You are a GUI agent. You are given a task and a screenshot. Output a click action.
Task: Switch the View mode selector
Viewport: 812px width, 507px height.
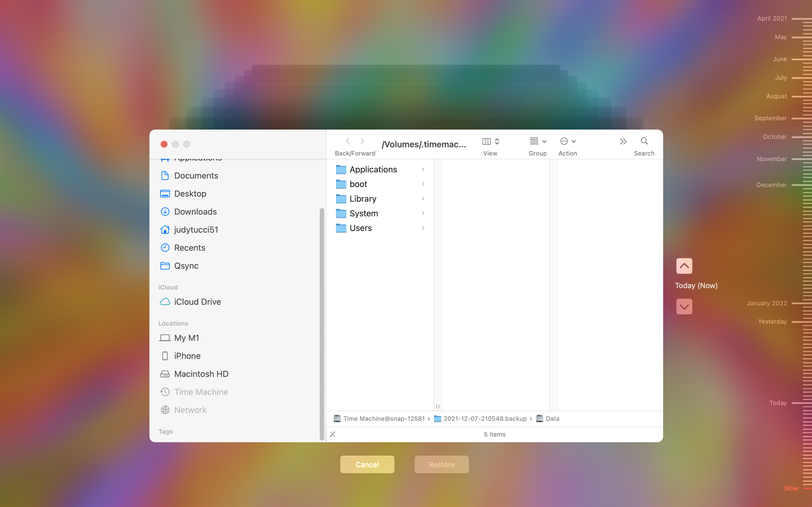[x=491, y=141]
